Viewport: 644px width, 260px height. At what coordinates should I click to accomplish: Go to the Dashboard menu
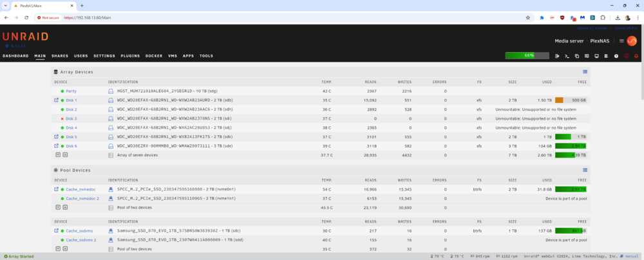click(x=15, y=56)
